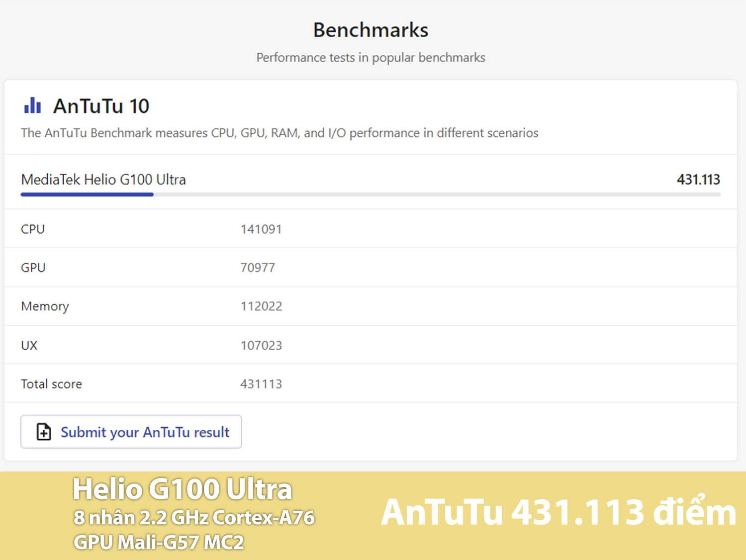Screen dimensions: 746x560
Task: Click '8 nhân 2.2 GHz Cortex-A76' banner text
Action: tap(194, 518)
